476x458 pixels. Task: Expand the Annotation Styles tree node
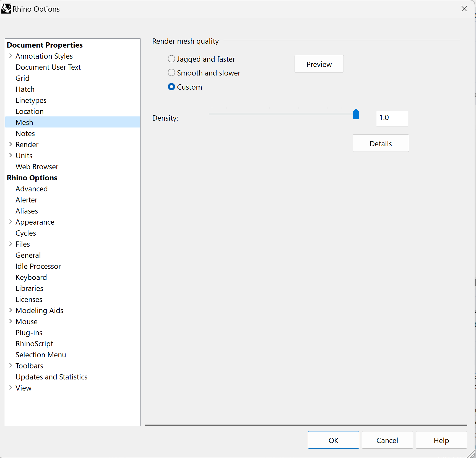pos(11,56)
